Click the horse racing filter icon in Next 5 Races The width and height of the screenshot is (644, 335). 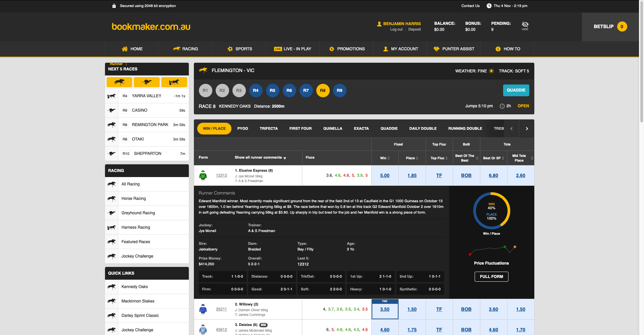pyautogui.click(x=119, y=82)
